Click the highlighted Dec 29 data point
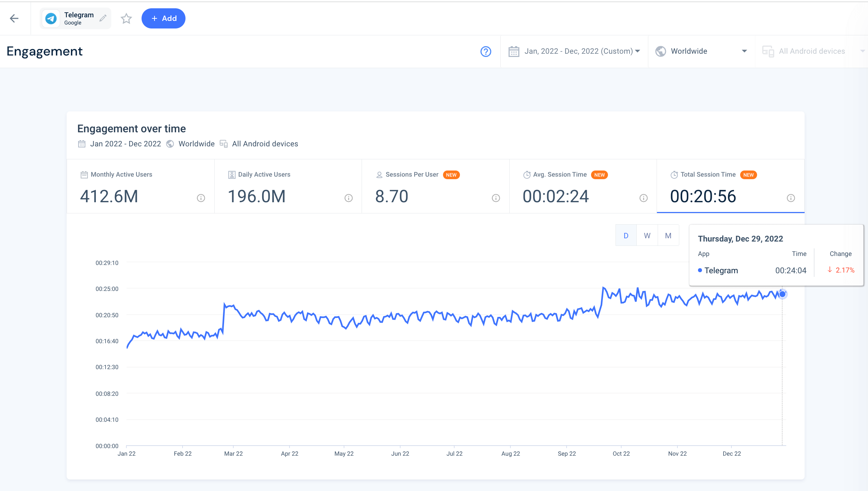Viewport: 868px width, 491px height. [782, 294]
